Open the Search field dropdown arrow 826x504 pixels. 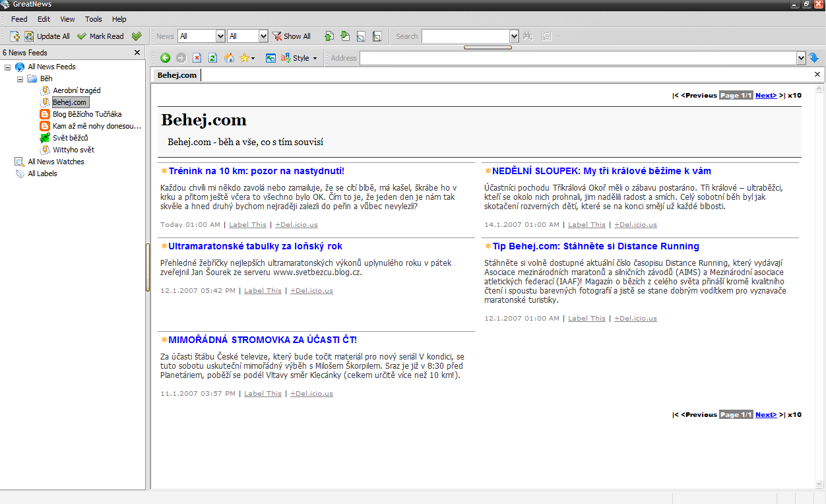click(x=514, y=36)
